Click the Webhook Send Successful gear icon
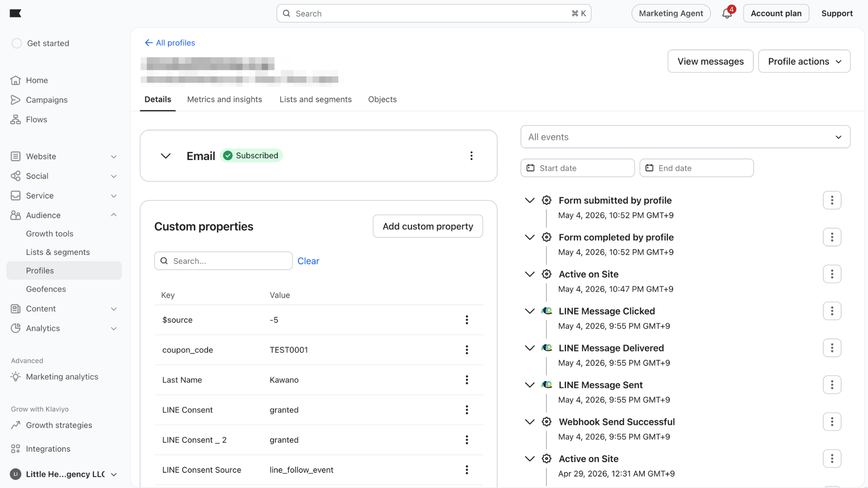Viewport: 868px width, 488px height. tap(547, 422)
